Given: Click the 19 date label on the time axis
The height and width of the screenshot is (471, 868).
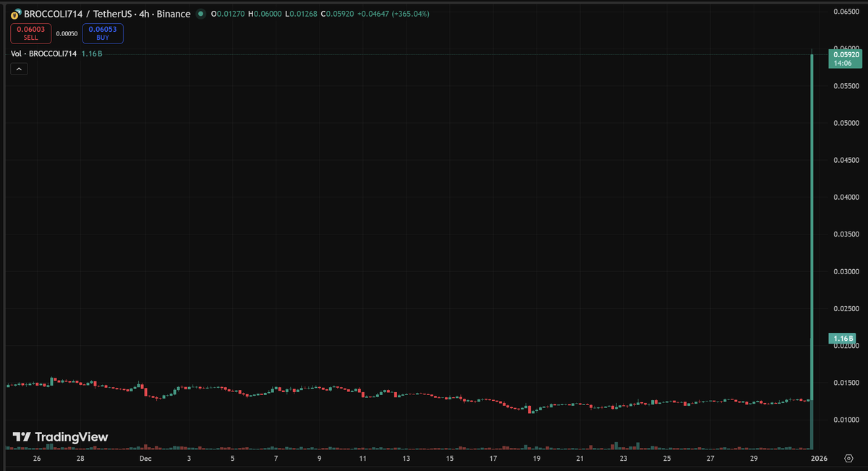Looking at the screenshot, I should point(537,459).
